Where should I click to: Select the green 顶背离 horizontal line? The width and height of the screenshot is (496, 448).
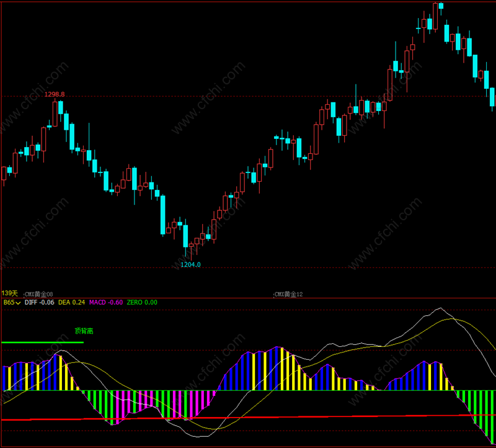pyautogui.click(x=42, y=343)
